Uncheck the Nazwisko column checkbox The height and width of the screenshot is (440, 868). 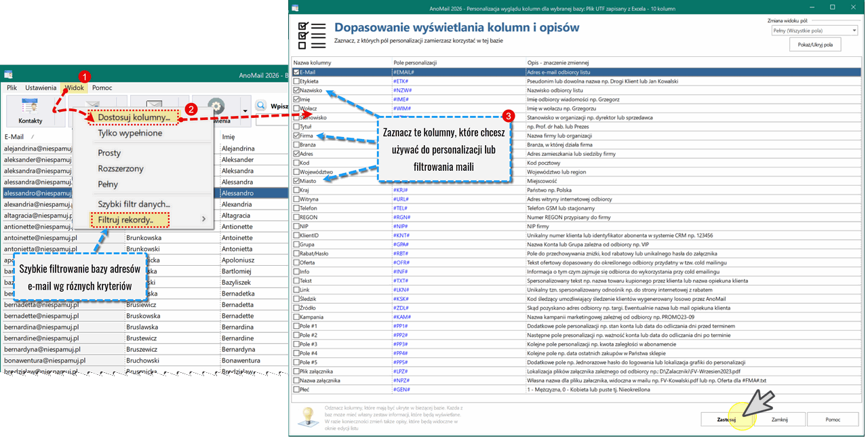(296, 90)
